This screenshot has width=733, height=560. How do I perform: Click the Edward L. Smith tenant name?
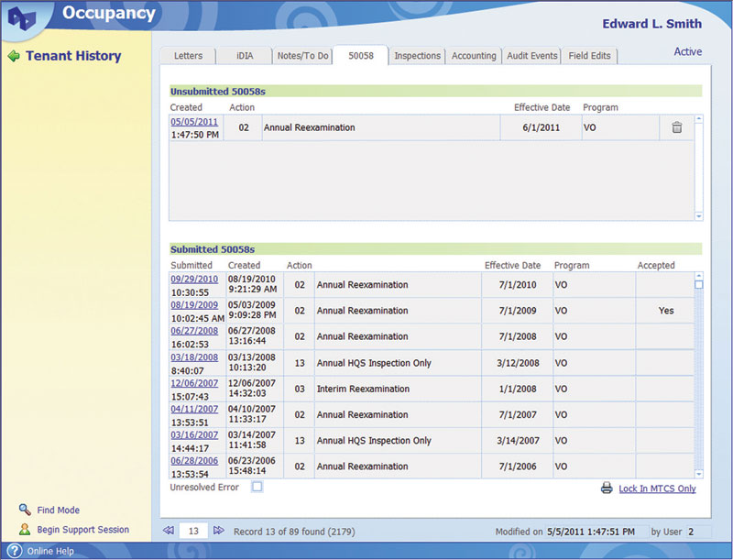(x=651, y=24)
